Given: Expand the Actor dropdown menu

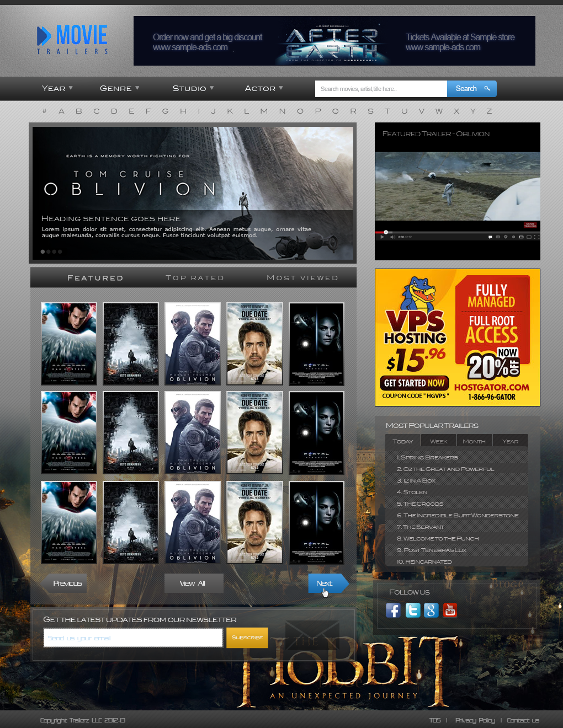Looking at the screenshot, I should (264, 88).
